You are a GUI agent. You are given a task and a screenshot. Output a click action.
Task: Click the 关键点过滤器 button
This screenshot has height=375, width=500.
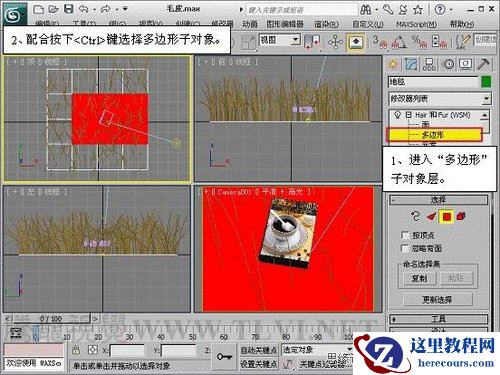[324, 364]
